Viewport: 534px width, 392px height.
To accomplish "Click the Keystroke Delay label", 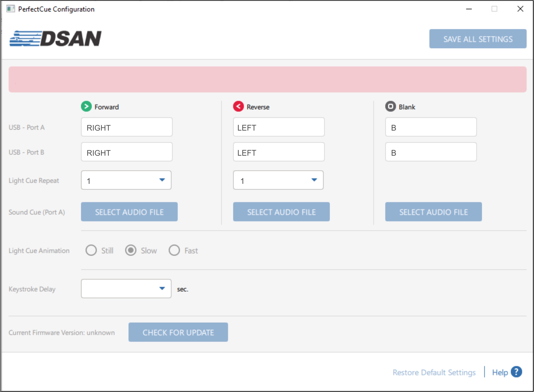I will tap(32, 289).
